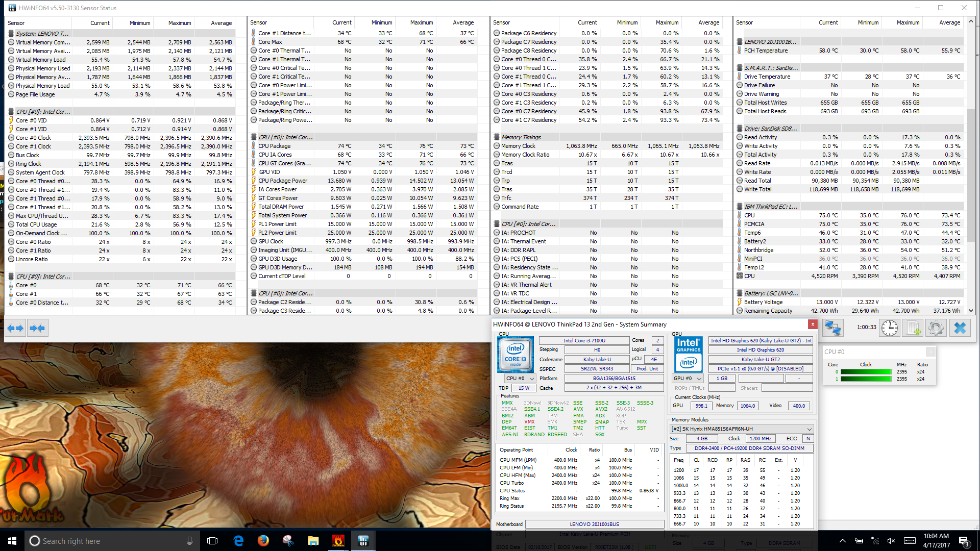Screen dimensions: 980x551
Task: Click the shrink columns arrows button
Action: (38, 328)
